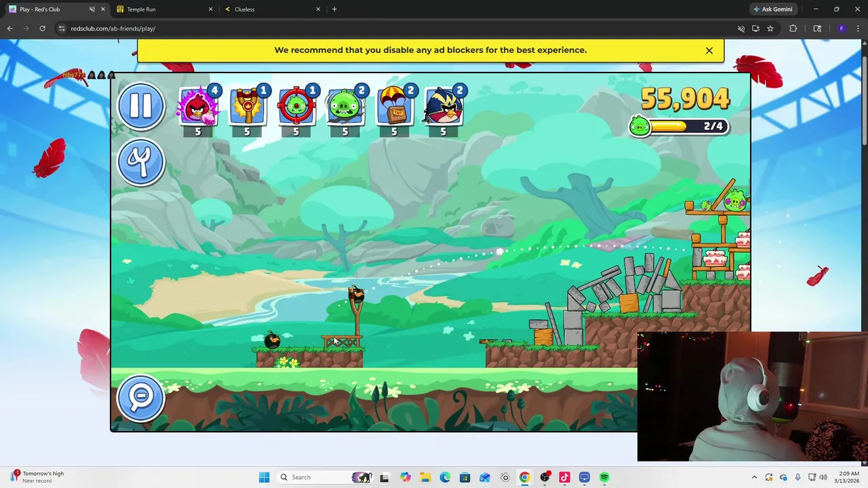This screenshot has width=868, height=488.
Task: Open volume control in system tray
Action: 825,477
